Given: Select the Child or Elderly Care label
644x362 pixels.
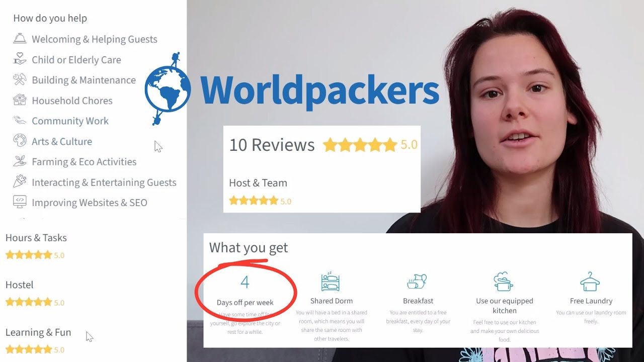Looking at the screenshot, I should tap(76, 60).
